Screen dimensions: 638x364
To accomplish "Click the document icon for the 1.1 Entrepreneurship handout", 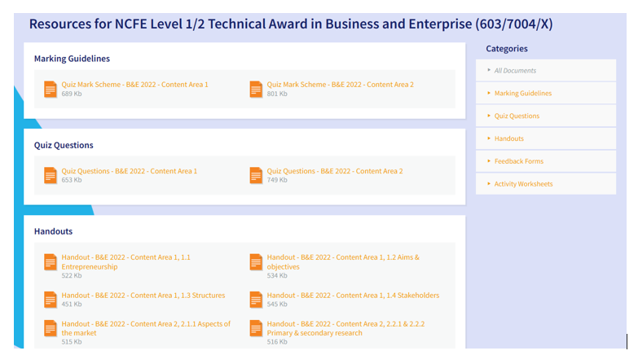I will [51, 262].
